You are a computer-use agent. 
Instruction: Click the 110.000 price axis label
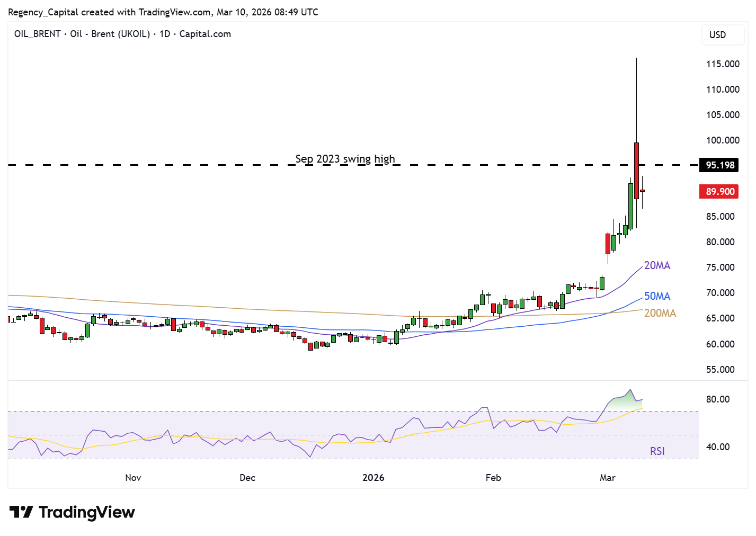(x=723, y=90)
